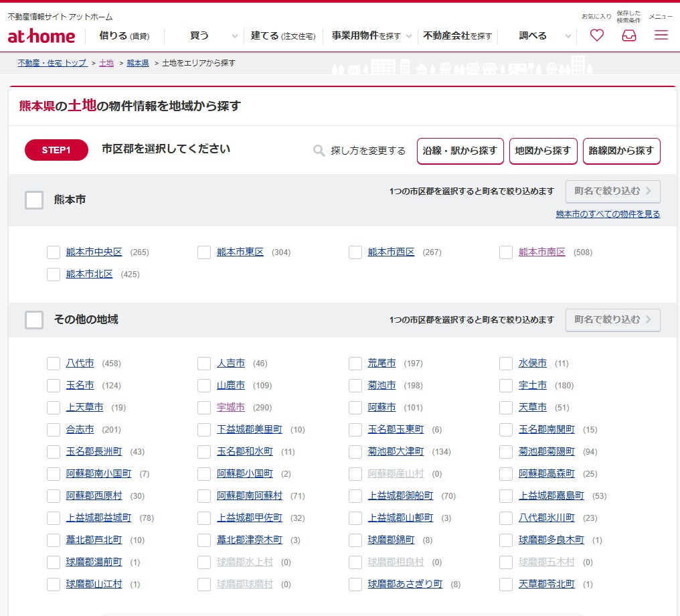Select the 八代市 checkbox
The image size is (680, 616).
coord(54,364)
